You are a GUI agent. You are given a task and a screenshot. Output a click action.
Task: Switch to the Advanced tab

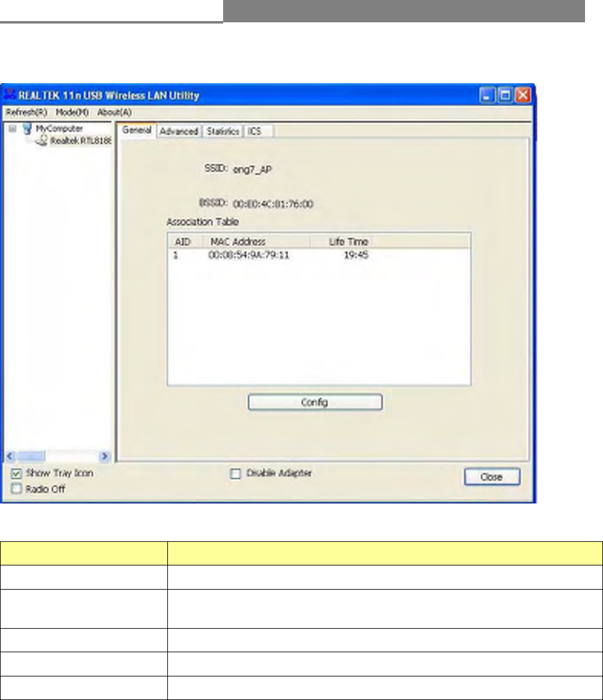[179, 131]
